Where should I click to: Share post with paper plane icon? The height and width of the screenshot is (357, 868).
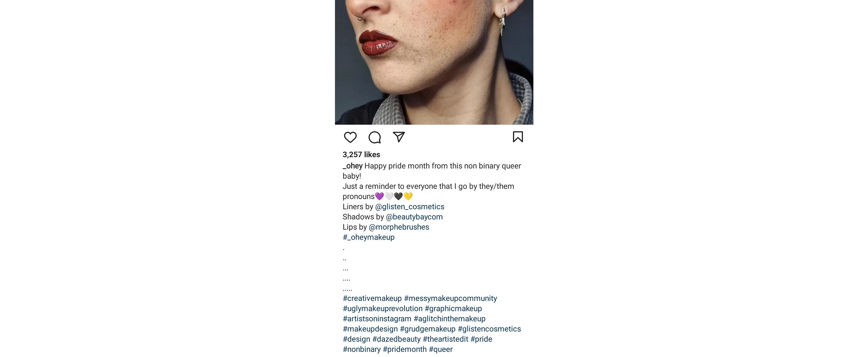399,137
